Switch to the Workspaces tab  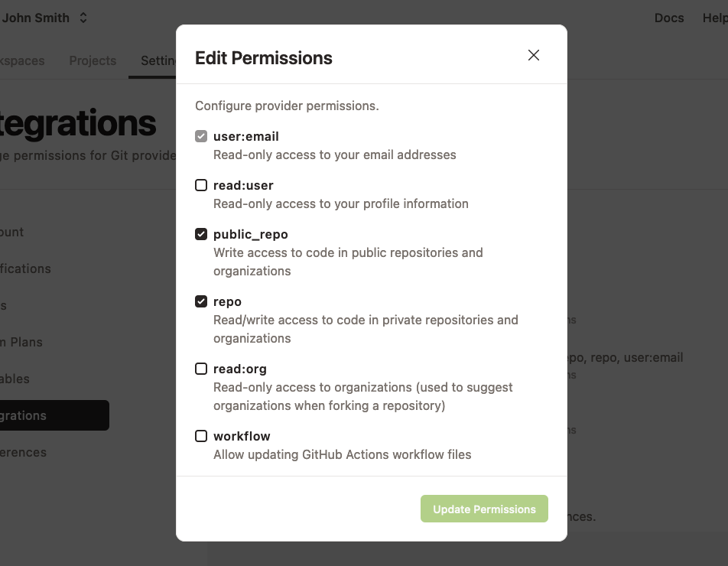point(23,60)
